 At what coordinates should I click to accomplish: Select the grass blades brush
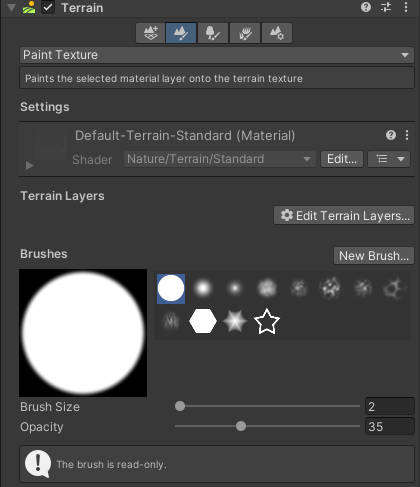(171, 321)
